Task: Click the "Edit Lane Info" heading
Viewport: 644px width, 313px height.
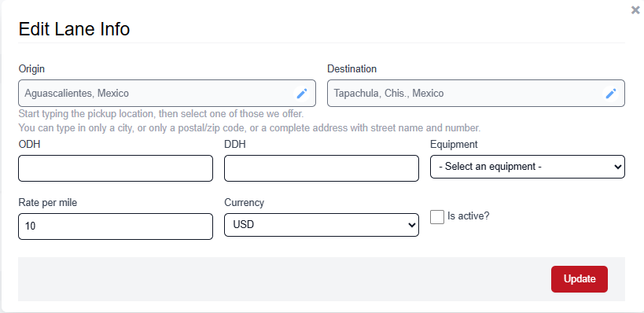Action: (x=75, y=29)
